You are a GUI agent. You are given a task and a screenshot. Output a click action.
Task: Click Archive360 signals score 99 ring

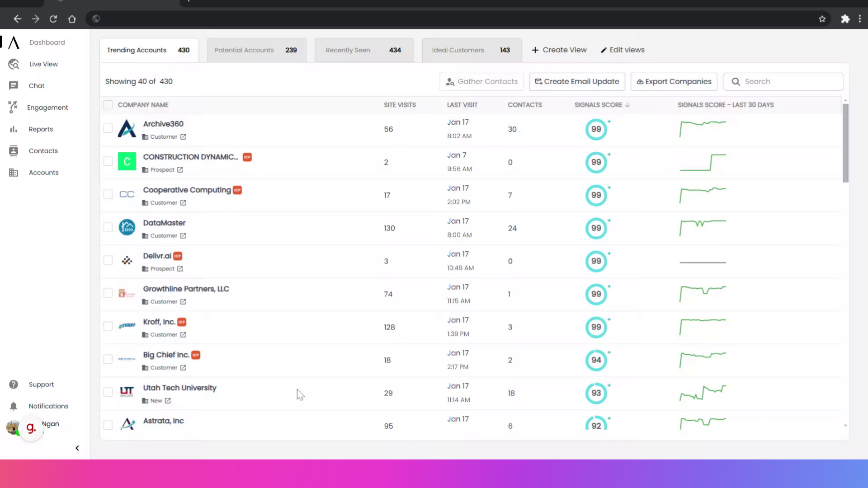point(596,129)
